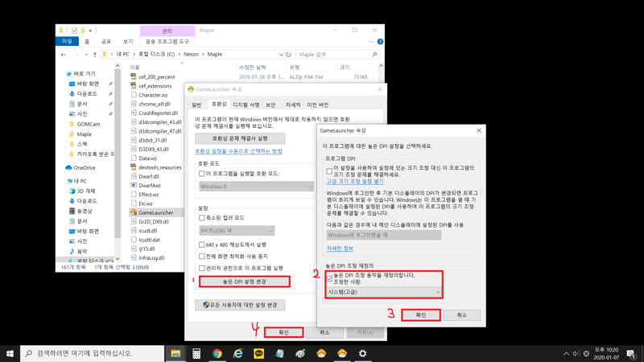The width and height of the screenshot is (644, 362).
Task: Switch to the 자세히 tab
Action: [x=293, y=105]
